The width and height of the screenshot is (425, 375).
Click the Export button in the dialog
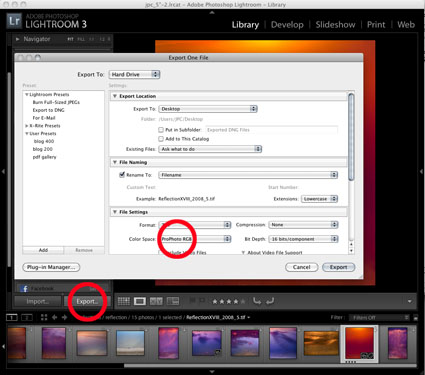tap(338, 267)
